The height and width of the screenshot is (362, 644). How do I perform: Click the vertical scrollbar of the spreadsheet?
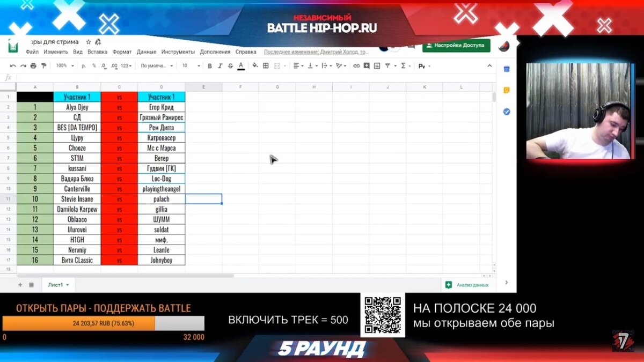[x=494, y=98]
